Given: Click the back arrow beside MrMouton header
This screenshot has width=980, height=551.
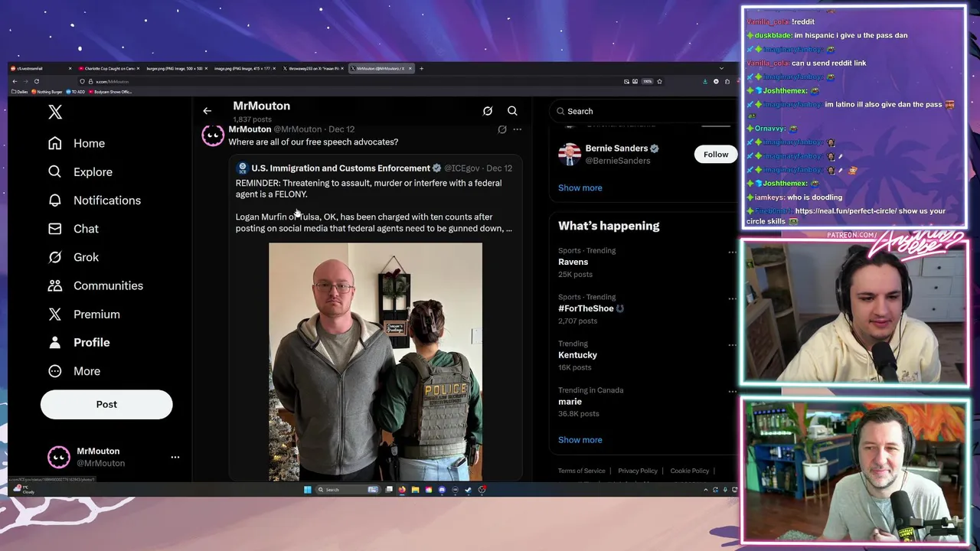Looking at the screenshot, I should (x=207, y=111).
